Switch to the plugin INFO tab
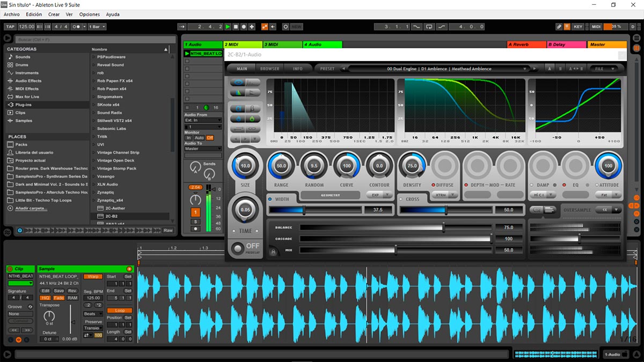 [297, 69]
